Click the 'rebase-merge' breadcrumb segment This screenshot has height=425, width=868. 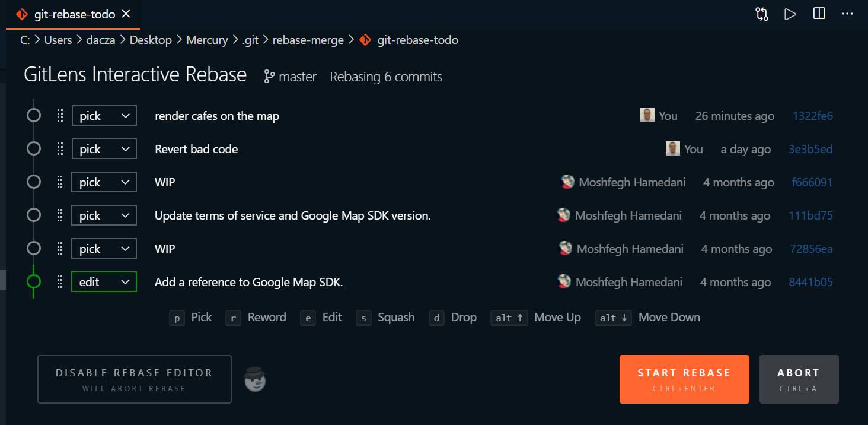point(308,40)
